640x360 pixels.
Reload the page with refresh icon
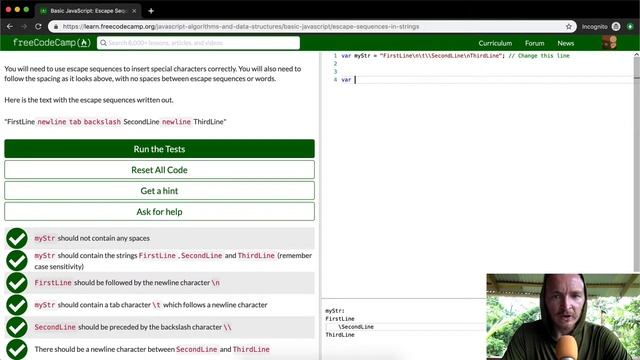[38, 27]
